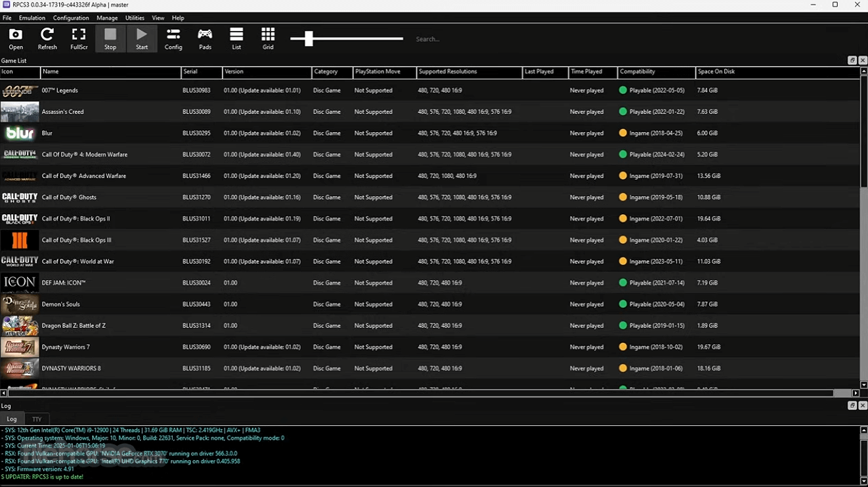Click the Ingame (2018-04-25) compatibility cell
This screenshot has height=487, width=868.
pyautogui.click(x=657, y=133)
